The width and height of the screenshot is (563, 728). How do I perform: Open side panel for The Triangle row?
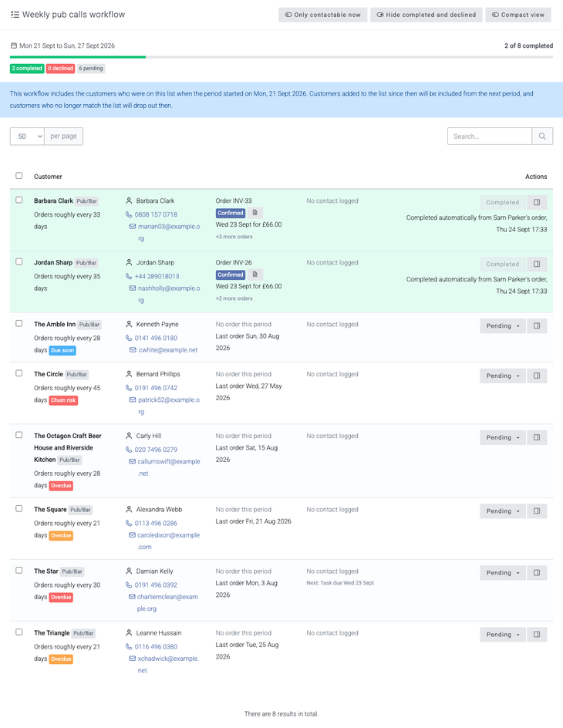(537, 635)
